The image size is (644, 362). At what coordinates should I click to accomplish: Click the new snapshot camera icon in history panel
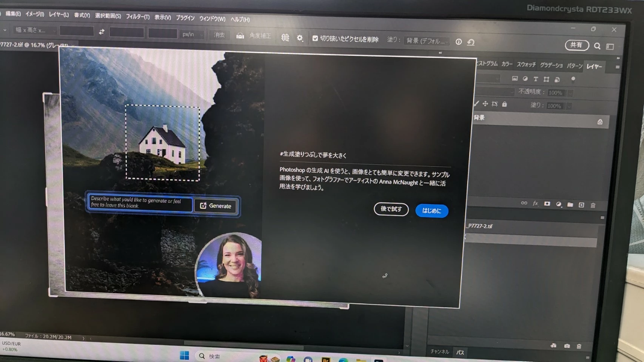point(567,346)
